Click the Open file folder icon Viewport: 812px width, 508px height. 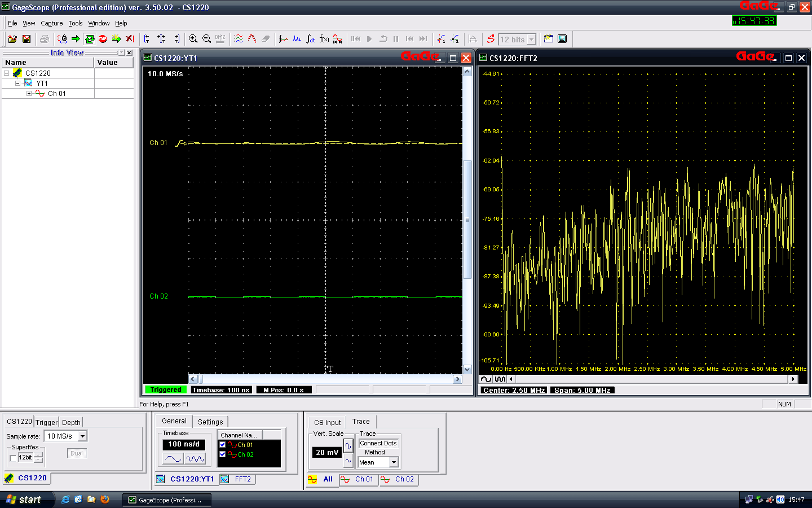coord(12,39)
